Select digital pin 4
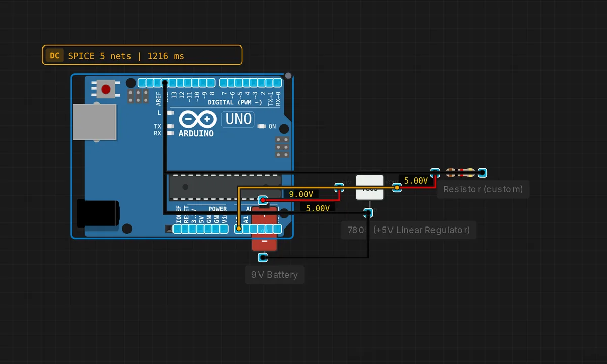Image resolution: width=607 pixels, height=364 pixels. pos(246,83)
